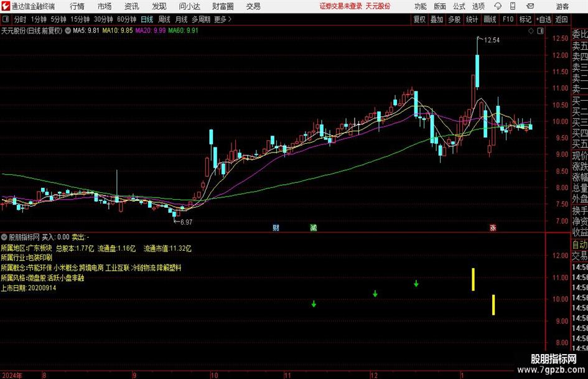Viewport: 588px width, 379px height.
Task: Click the 自动 button in right panel
Action: [x=579, y=245]
